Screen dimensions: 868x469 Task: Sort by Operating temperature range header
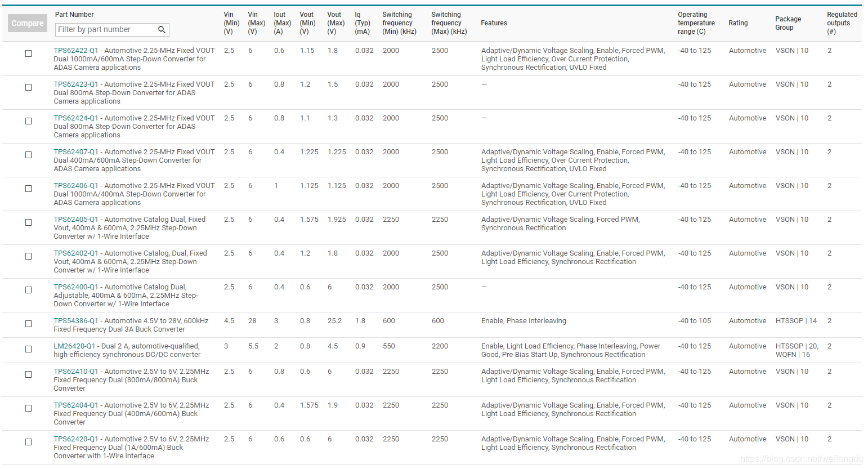696,23
